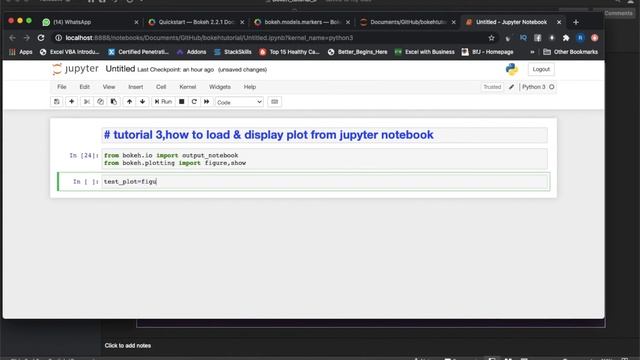Screen dimensions: 640x360
Task: Open the Excel with Business bookmark
Action: point(424,52)
